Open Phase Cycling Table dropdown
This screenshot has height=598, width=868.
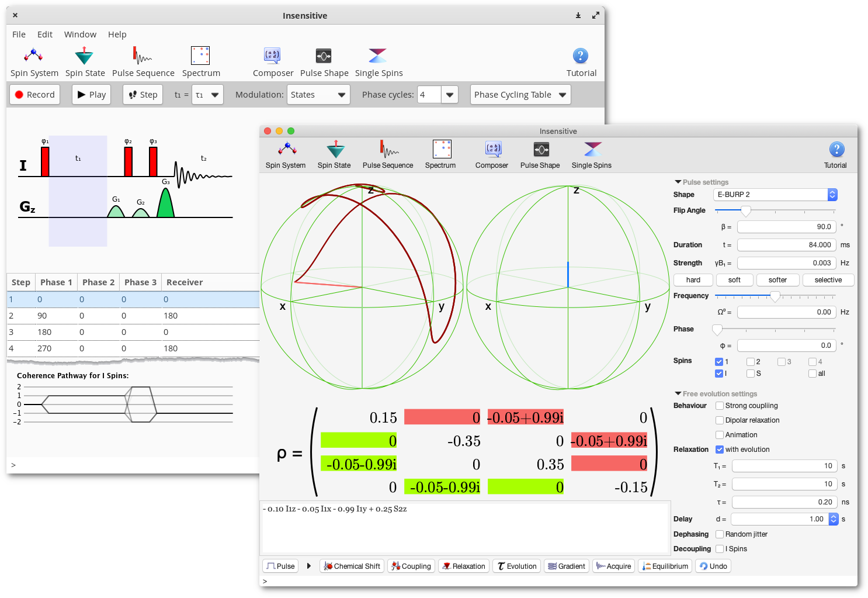click(520, 95)
